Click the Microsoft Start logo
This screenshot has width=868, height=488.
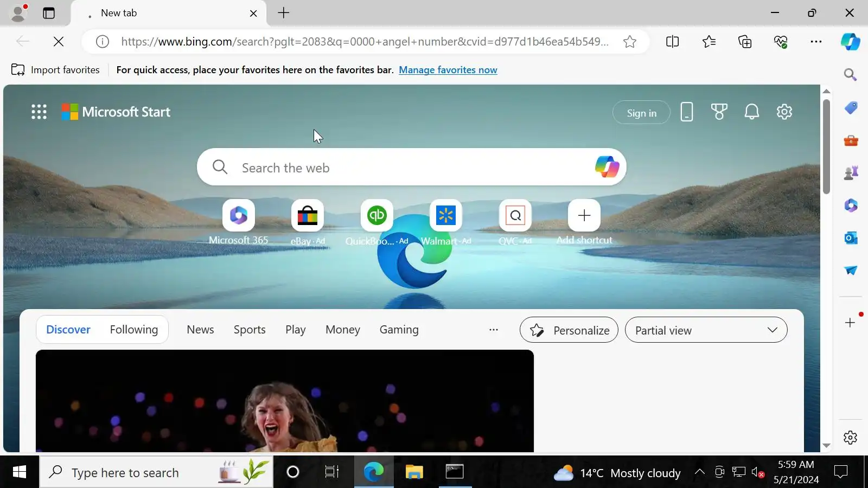(x=116, y=112)
